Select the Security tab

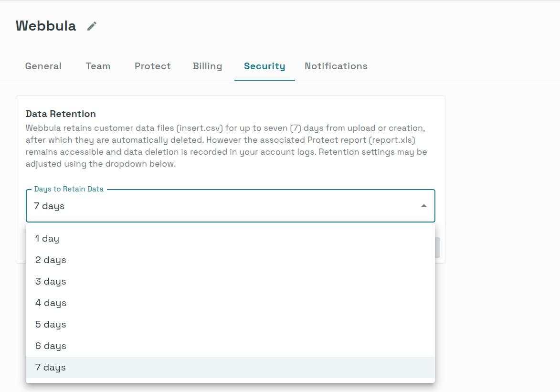coord(264,66)
